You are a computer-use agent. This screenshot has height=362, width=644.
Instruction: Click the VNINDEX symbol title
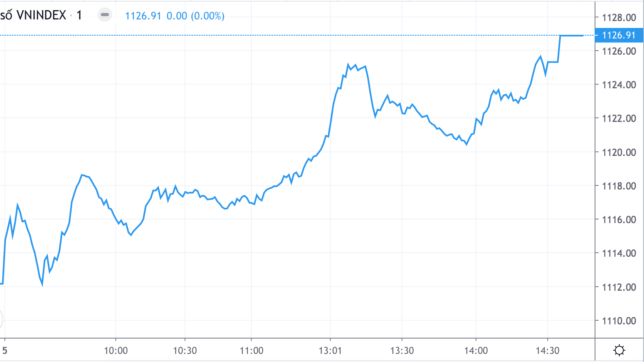(41, 15)
